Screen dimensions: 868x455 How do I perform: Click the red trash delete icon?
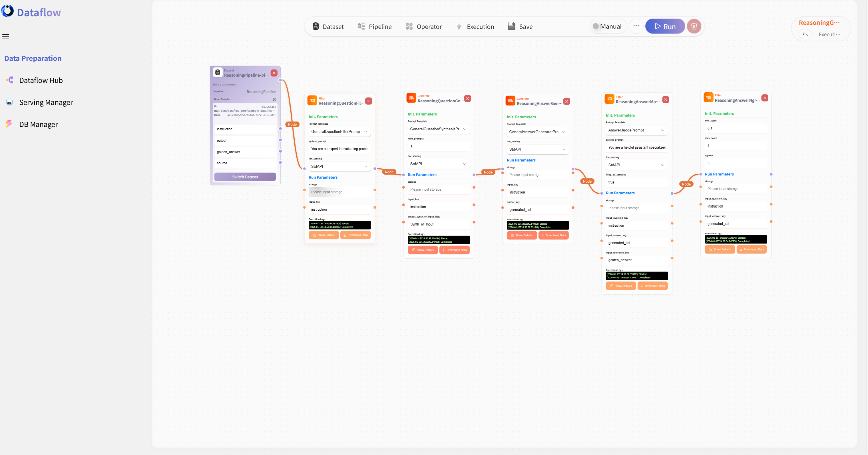tap(694, 26)
